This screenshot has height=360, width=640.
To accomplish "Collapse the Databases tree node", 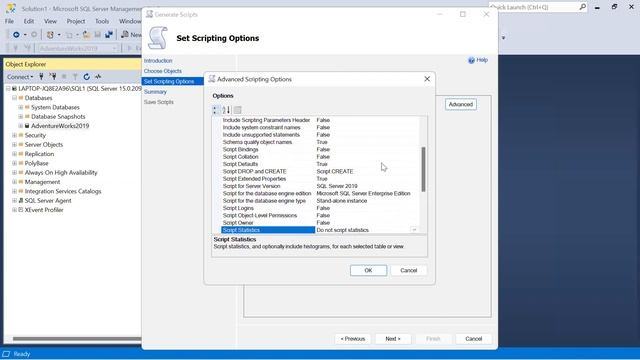I will click(14, 98).
